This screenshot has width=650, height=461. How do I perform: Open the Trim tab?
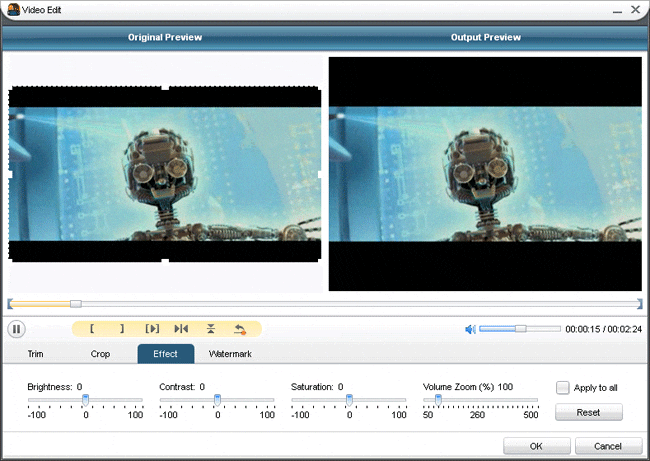[35, 354]
